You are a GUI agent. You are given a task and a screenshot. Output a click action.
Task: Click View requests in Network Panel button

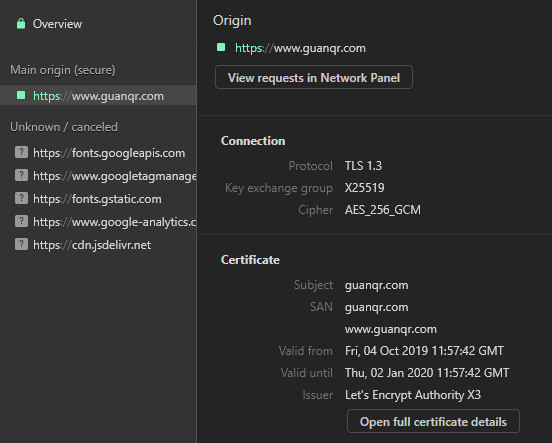(x=314, y=77)
